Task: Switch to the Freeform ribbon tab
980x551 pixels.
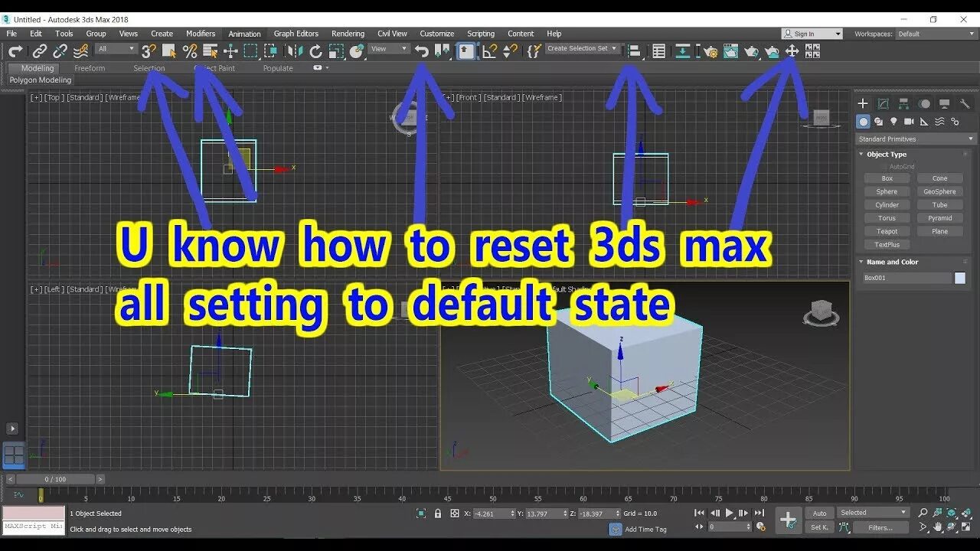Action: pos(90,68)
